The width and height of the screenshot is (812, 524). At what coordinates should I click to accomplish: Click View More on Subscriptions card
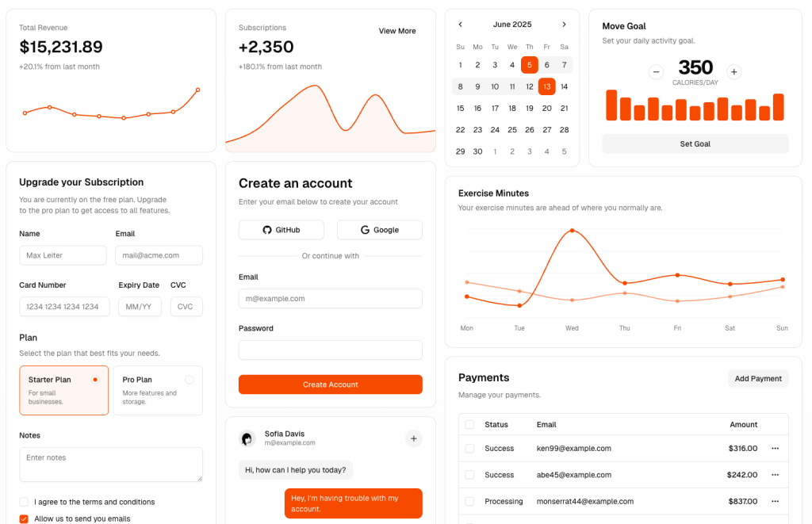[x=397, y=31]
